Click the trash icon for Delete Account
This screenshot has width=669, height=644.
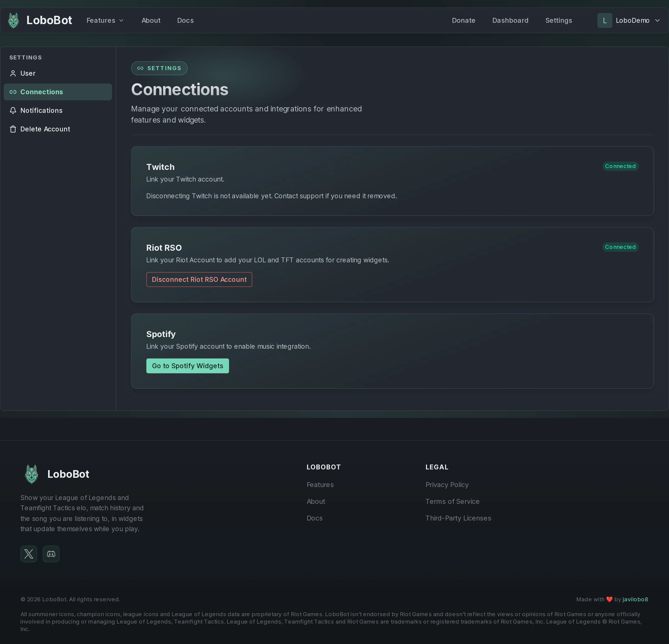pos(13,129)
